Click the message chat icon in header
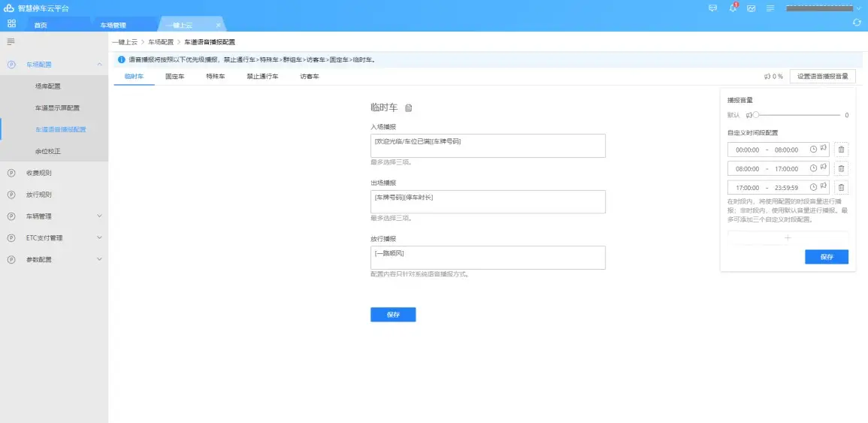The image size is (868, 423). [713, 8]
